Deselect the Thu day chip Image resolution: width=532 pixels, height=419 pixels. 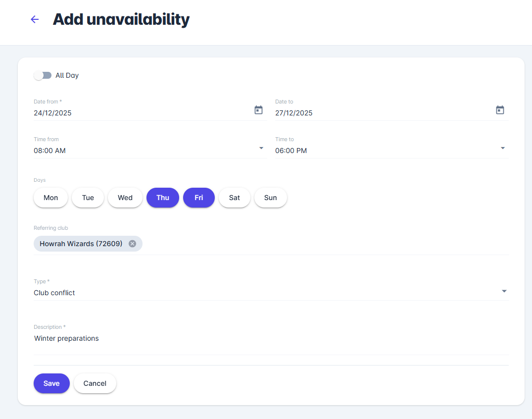coord(163,198)
